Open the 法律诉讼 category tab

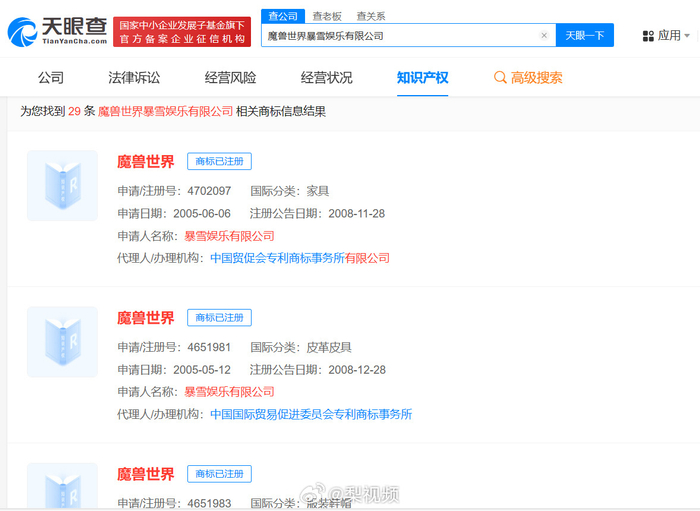134,78
